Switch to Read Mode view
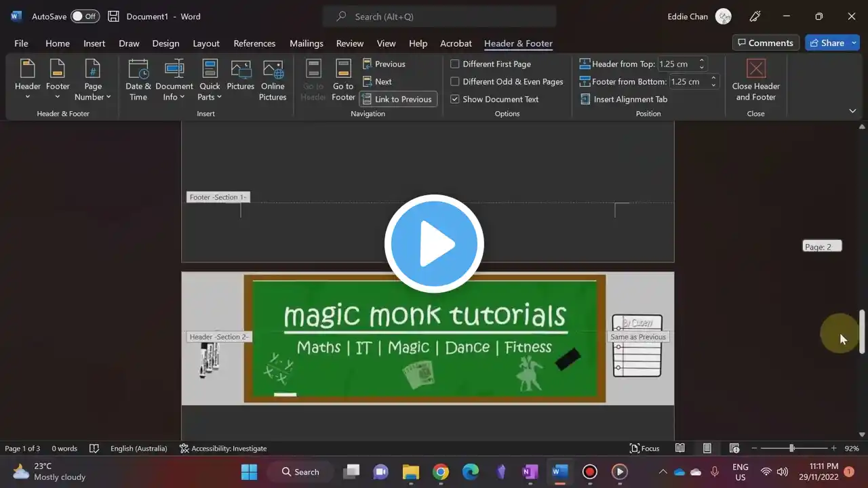Viewport: 868px width, 488px height. tap(679, 448)
